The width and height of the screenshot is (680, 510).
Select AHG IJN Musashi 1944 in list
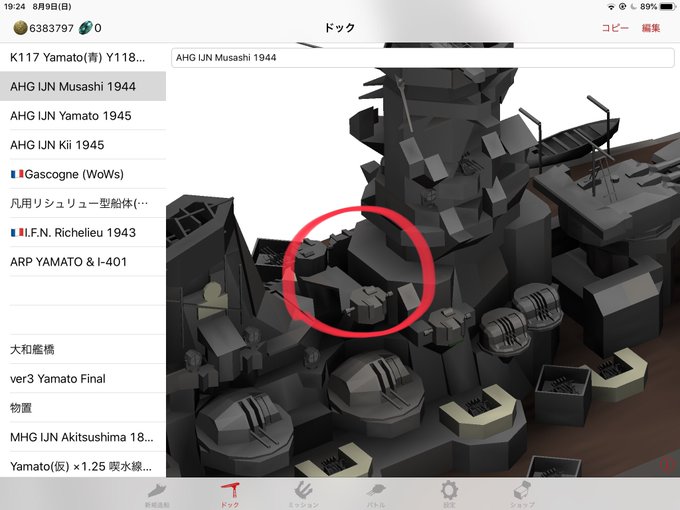[83, 86]
